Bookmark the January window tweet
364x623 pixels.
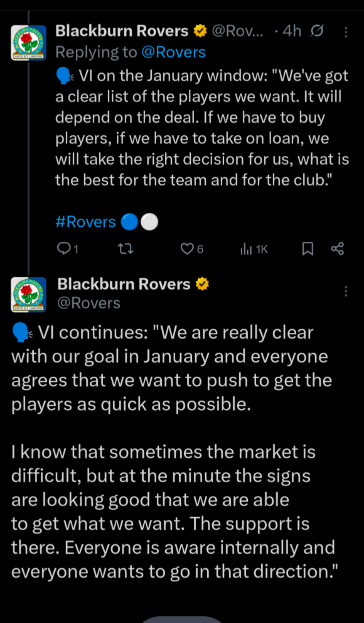click(x=308, y=249)
